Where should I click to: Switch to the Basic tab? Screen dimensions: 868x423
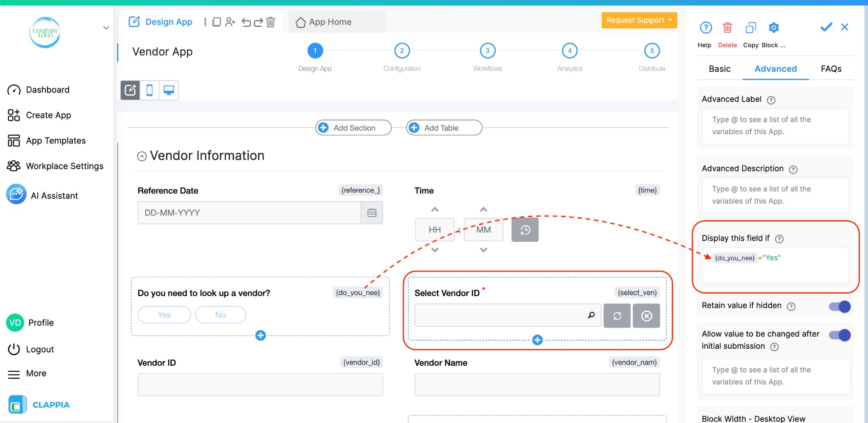720,69
